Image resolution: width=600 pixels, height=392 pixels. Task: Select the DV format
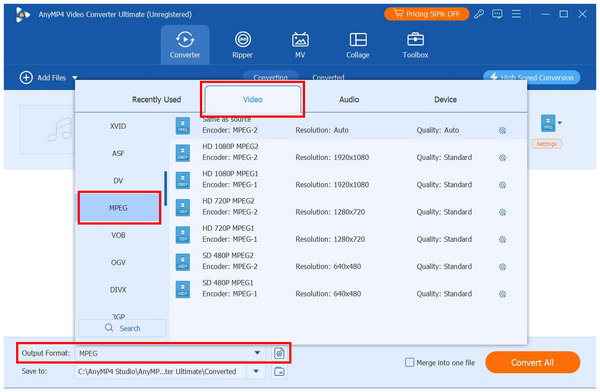click(x=118, y=180)
